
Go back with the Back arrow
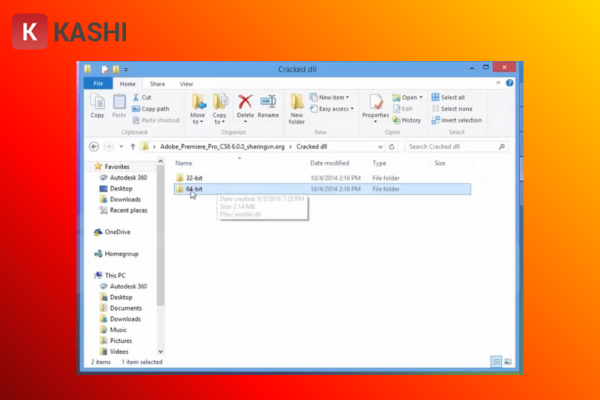pos(94,147)
